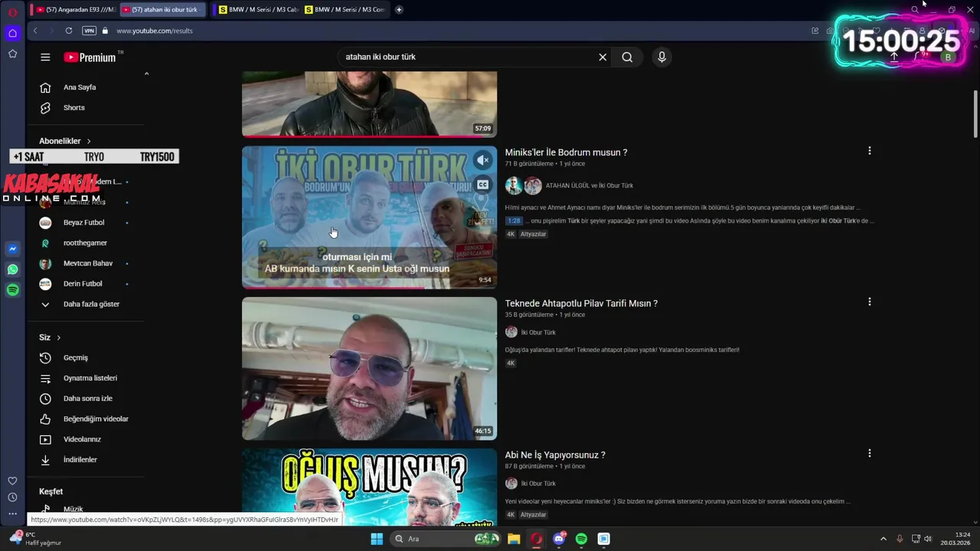
Task: Open Messenger in Opera sidebar
Action: (12, 249)
